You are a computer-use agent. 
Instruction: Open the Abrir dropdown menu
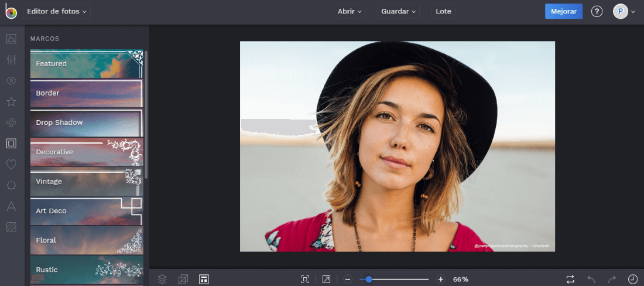350,11
